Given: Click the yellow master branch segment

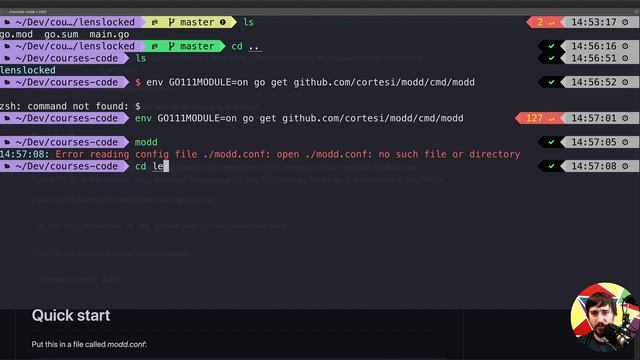Looking at the screenshot, I should [x=189, y=22].
